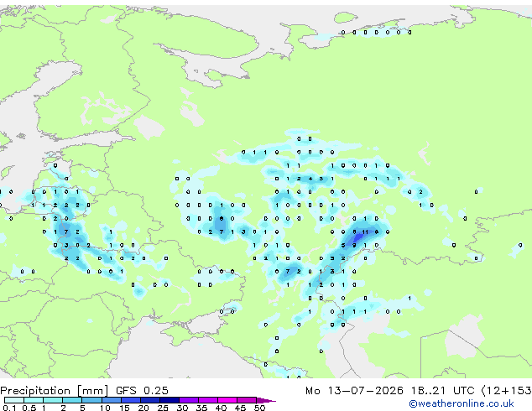Click the legend label '45'
This screenshot has height=411, width=532.
click(x=240, y=408)
